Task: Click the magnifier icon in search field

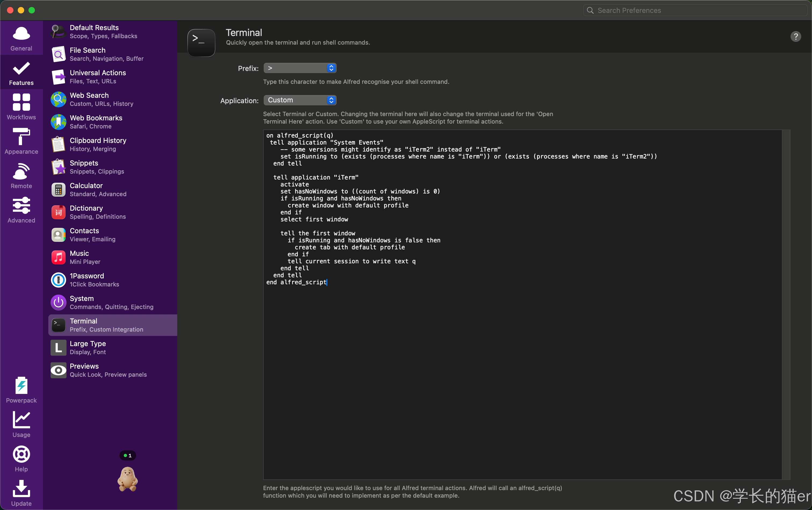Action: [590, 10]
